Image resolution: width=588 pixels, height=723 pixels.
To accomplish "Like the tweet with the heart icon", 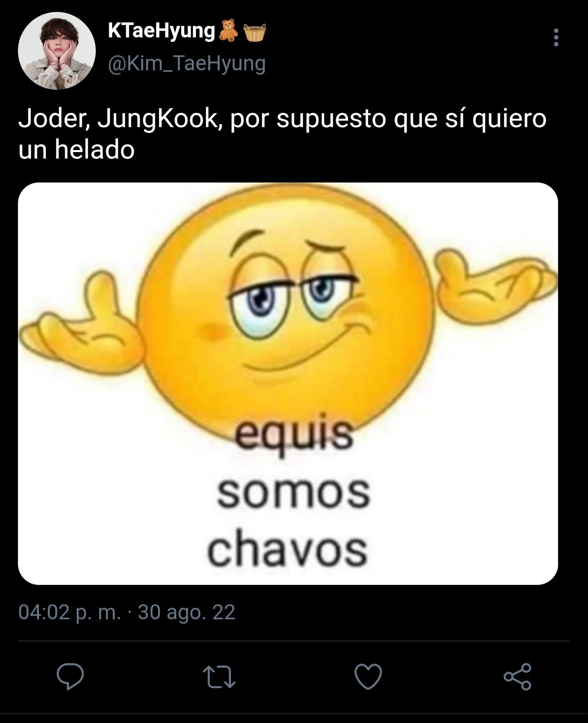I will pos(368,677).
